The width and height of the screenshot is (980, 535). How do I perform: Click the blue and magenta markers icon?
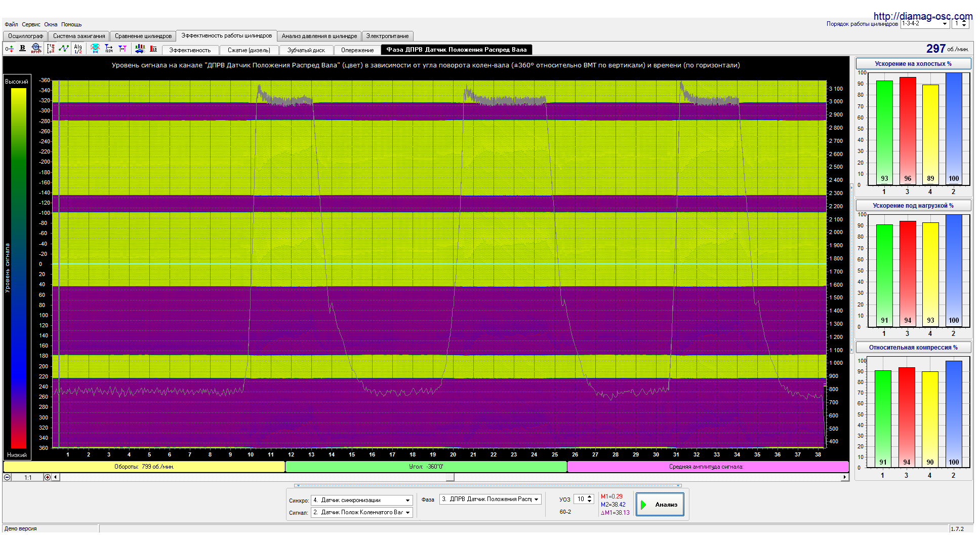[x=123, y=49]
